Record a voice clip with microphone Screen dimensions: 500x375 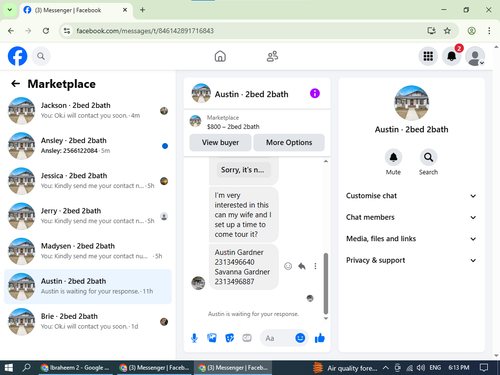tap(194, 338)
